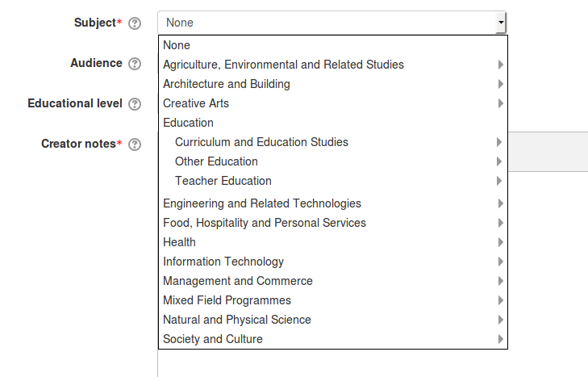
Task: Expand the Subject dropdown arrow
Action: (501, 23)
